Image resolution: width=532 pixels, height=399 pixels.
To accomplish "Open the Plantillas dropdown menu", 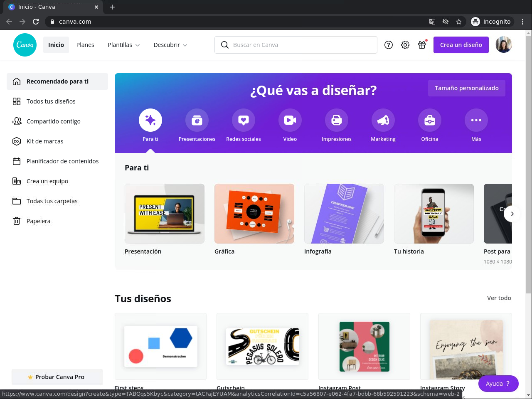I will [124, 45].
